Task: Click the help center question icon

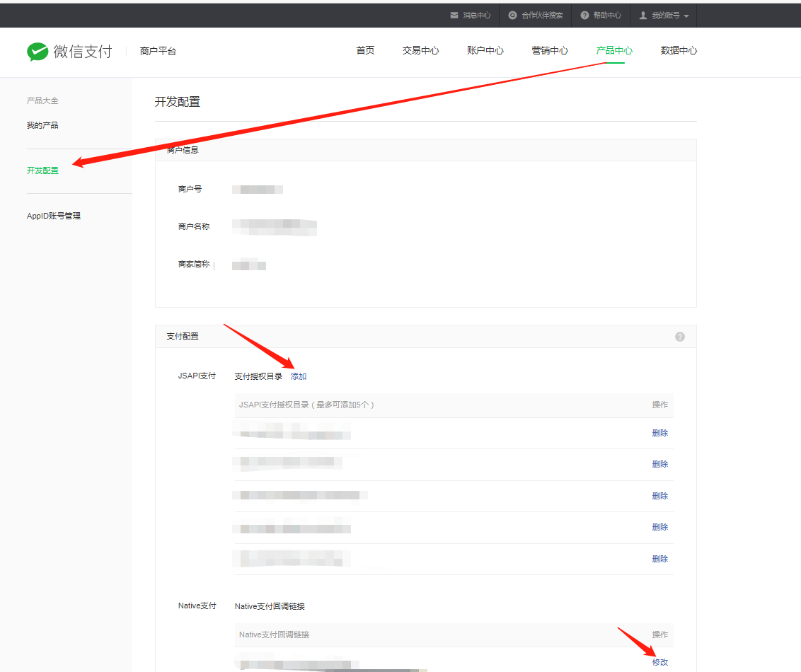Action: click(585, 16)
